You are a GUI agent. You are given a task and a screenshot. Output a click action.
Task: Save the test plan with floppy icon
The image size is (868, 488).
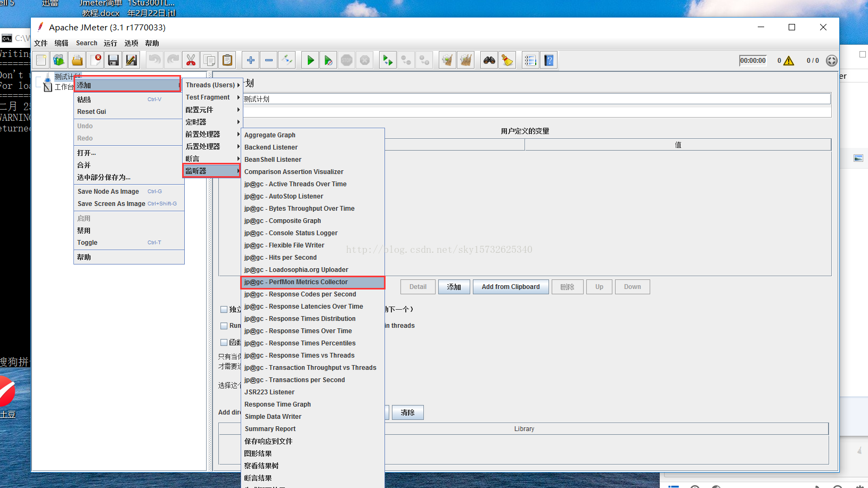[113, 60]
